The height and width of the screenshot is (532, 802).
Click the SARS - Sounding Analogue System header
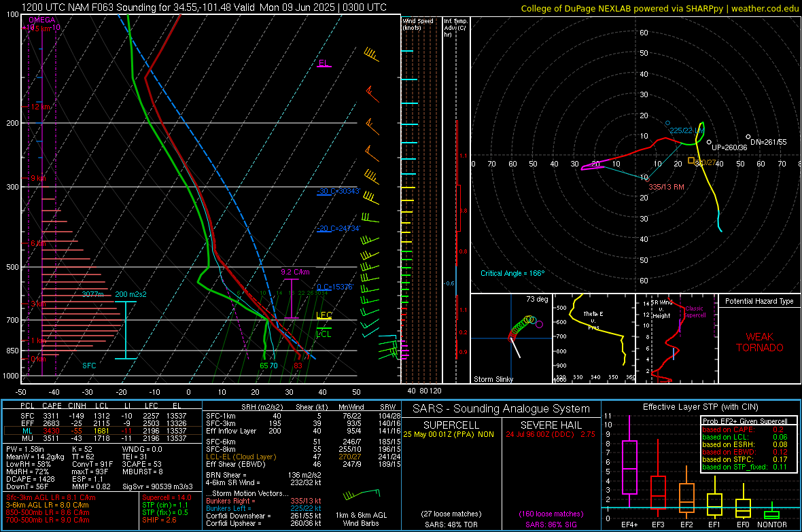(x=502, y=409)
